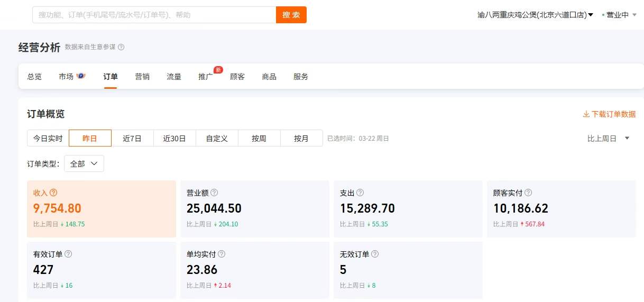This screenshot has width=644, height=302.
Task: Click help icon next to 支出
Action: (x=360, y=193)
